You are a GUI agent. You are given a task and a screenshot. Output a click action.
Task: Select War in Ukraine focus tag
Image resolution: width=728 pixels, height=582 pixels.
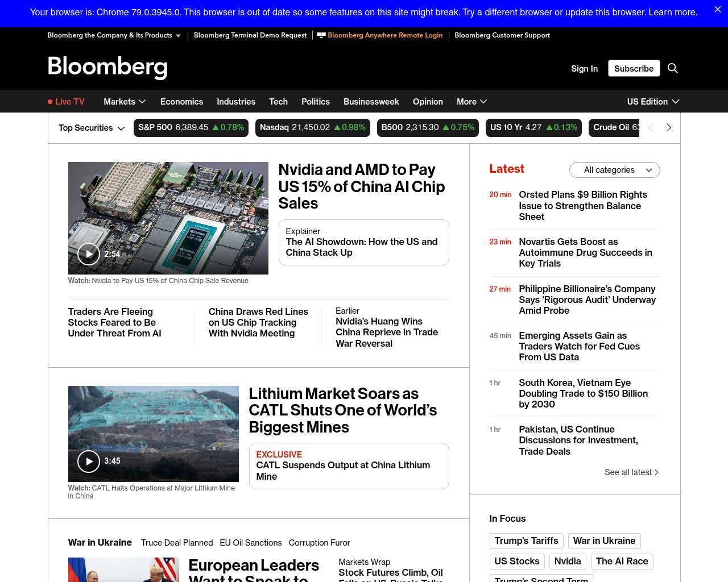pyautogui.click(x=604, y=541)
